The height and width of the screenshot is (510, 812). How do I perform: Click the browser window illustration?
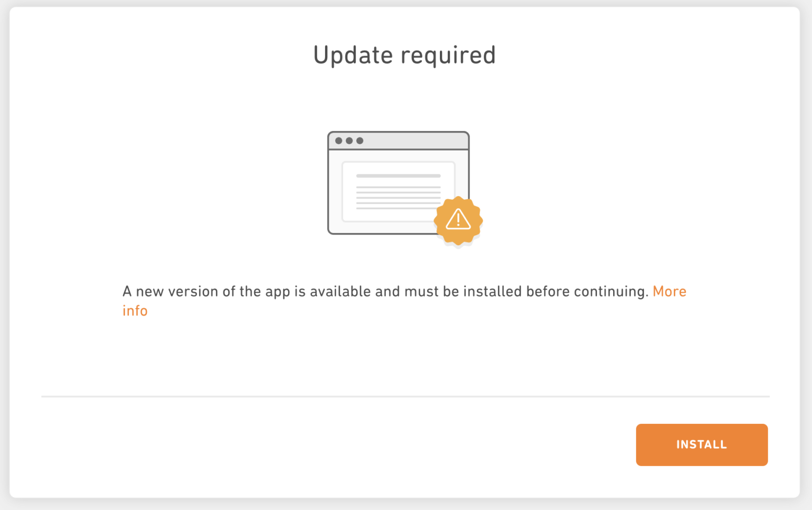398,182
